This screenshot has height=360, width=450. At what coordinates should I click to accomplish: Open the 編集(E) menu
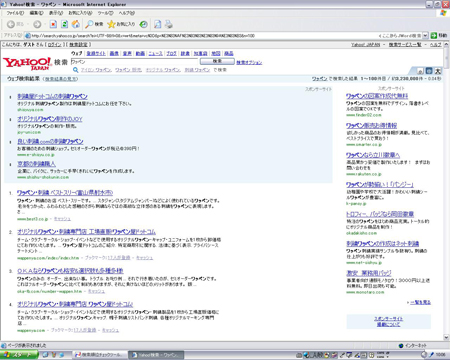36,13
